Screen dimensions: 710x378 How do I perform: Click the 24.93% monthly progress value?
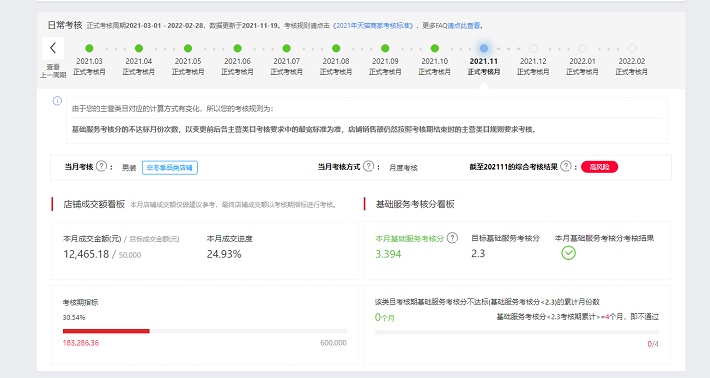(x=224, y=254)
